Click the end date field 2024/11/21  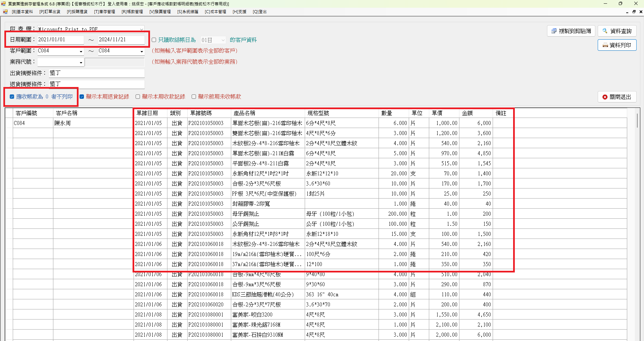pyautogui.click(x=121, y=40)
